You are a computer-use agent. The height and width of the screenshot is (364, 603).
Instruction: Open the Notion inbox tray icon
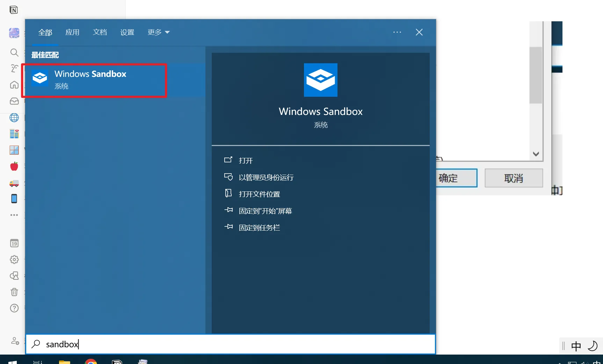(x=14, y=101)
